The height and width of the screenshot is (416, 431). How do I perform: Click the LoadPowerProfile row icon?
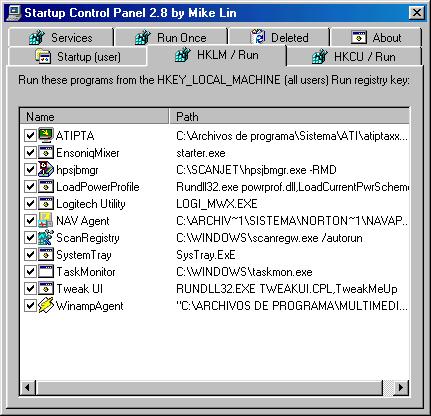pos(46,186)
